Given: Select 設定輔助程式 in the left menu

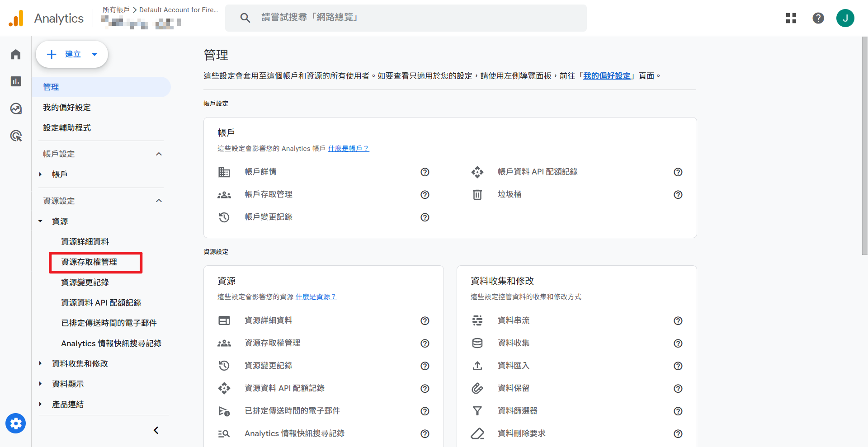Looking at the screenshot, I should 66,127.
